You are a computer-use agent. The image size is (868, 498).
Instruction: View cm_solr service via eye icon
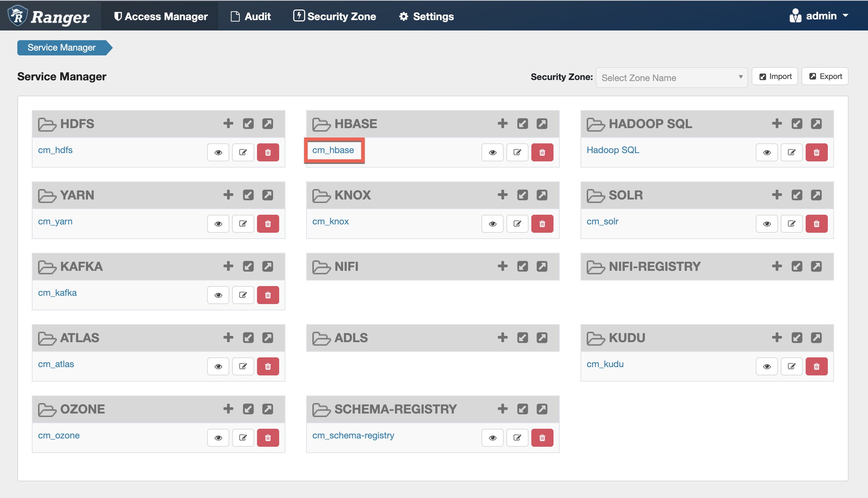(767, 224)
